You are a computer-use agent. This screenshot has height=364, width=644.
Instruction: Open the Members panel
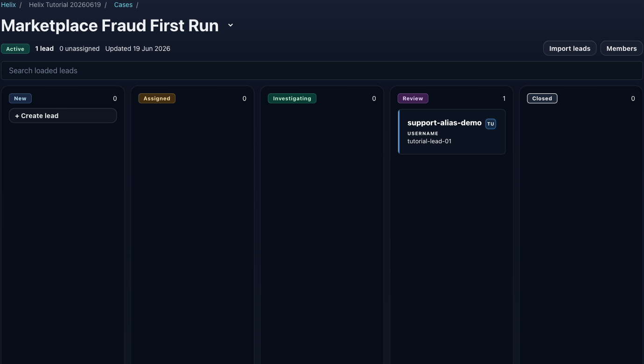[622, 49]
